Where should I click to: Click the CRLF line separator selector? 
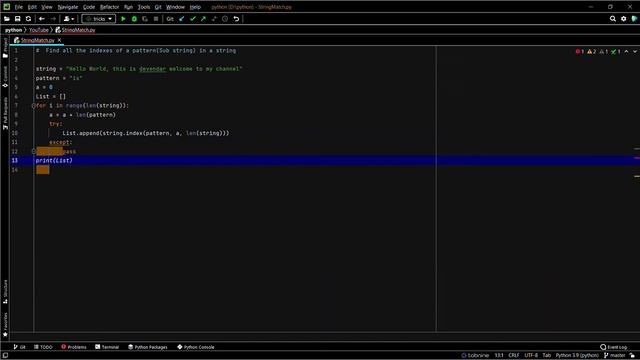click(513, 356)
